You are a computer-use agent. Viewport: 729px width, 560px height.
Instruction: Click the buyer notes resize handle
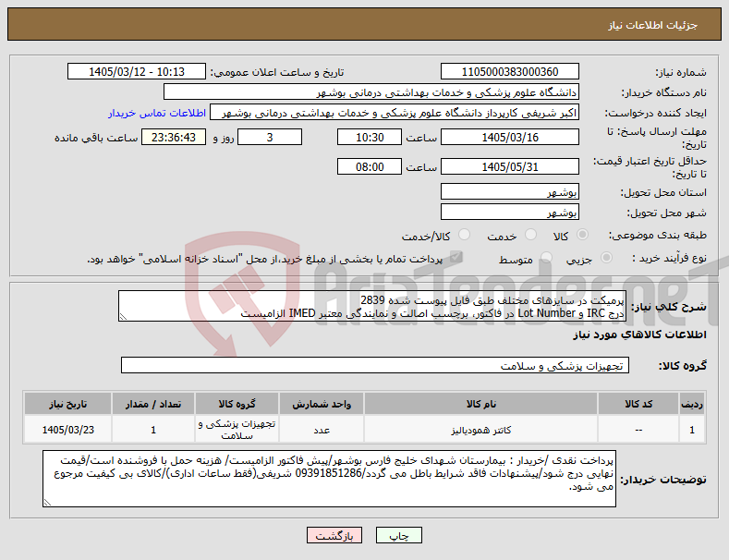(47, 503)
